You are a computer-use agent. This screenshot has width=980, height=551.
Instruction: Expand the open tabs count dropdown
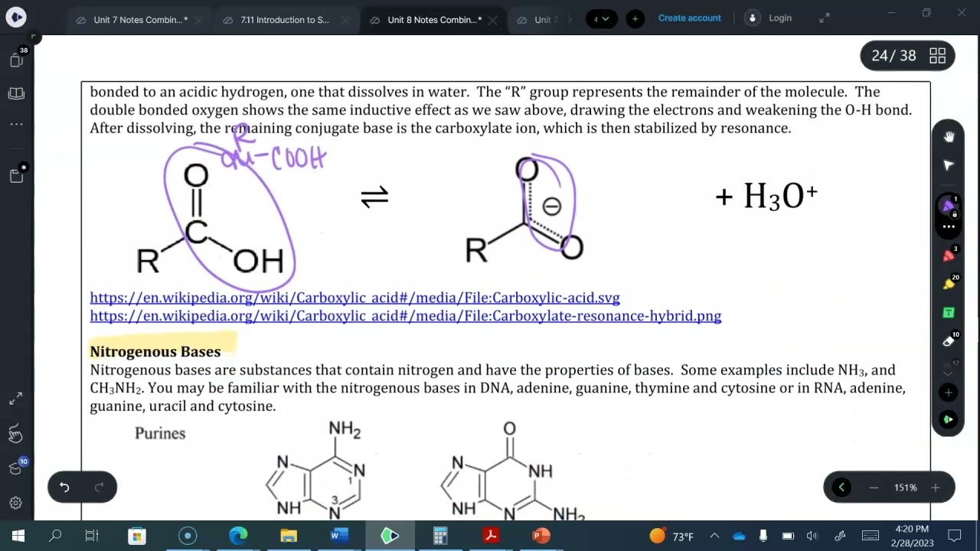[x=602, y=18]
